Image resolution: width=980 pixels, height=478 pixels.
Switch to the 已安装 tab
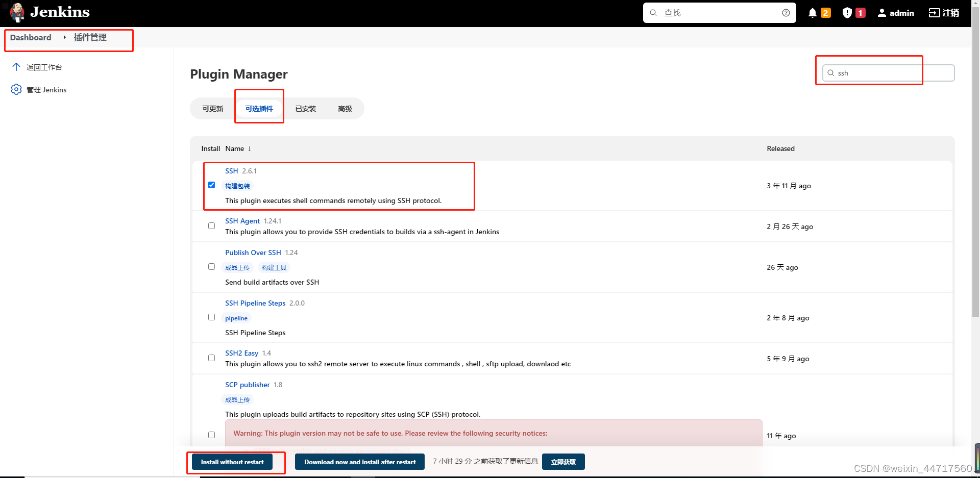click(x=306, y=109)
